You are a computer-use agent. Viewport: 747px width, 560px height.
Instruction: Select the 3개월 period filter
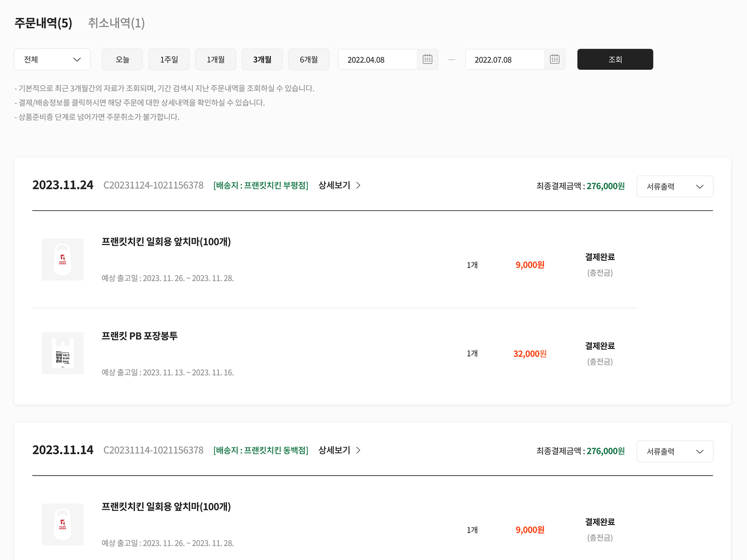(262, 59)
